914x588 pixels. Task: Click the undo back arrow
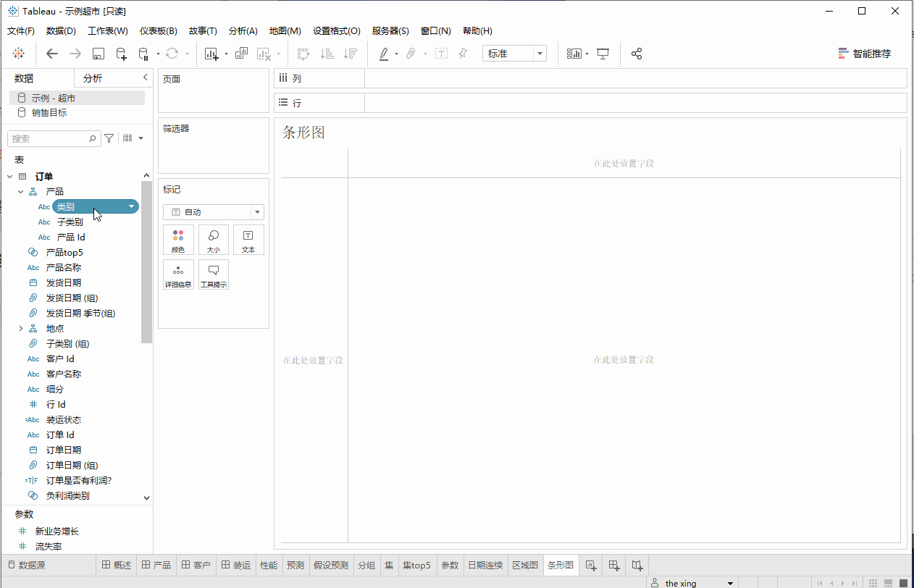tap(52, 54)
